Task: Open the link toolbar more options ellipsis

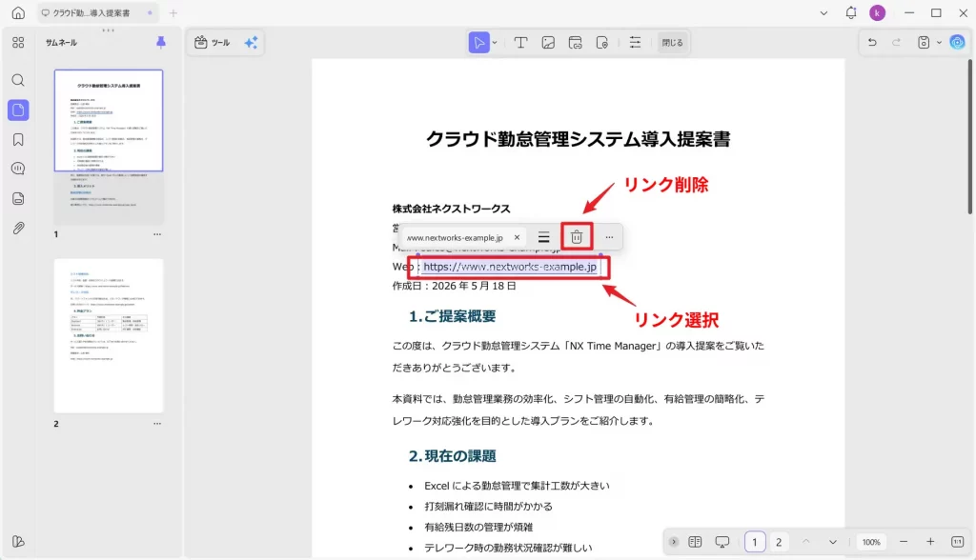Action: click(609, 237)
